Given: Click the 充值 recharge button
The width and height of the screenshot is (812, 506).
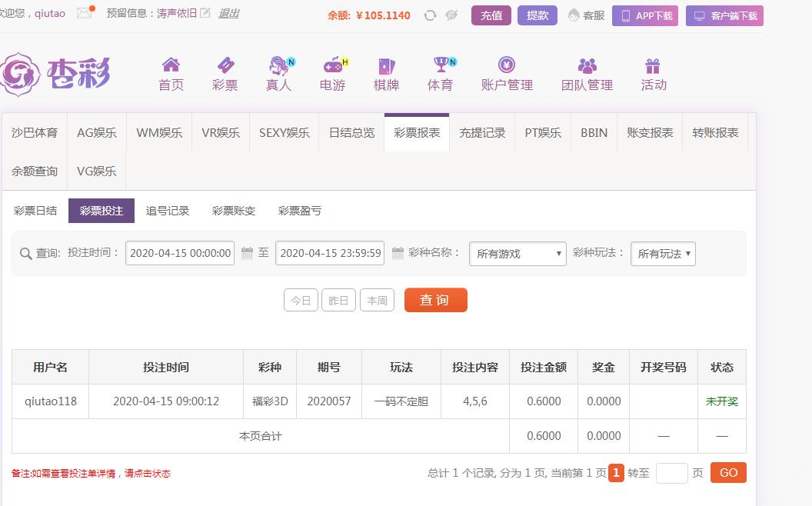Looking at the screenshot, I should pyautogui.click(x=491, y=15).
